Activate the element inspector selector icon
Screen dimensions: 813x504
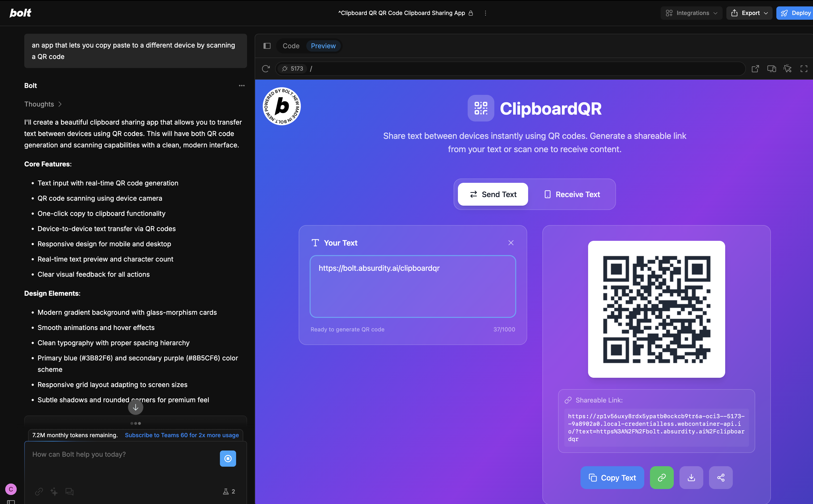point(787,69)
